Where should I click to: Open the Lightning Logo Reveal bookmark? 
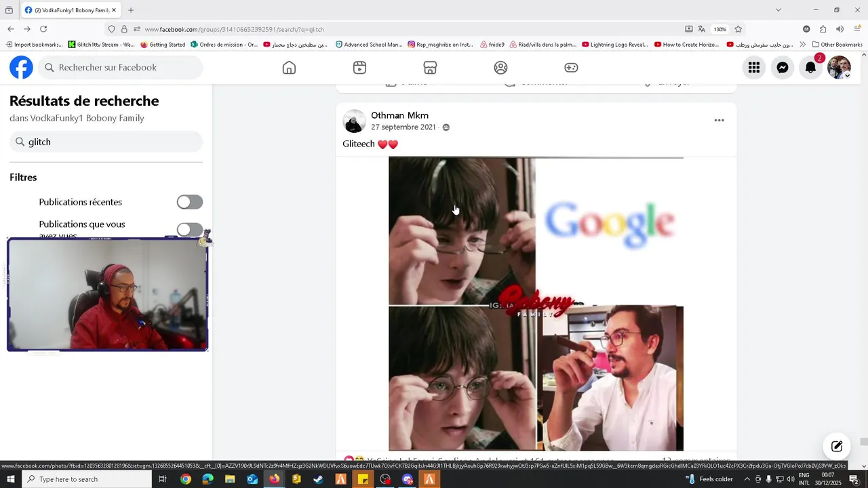click(x=615, y=45)
